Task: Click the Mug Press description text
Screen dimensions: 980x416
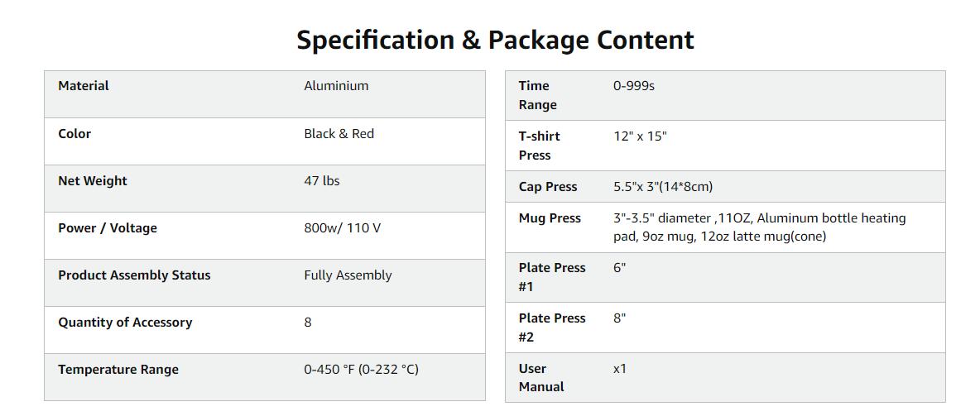Action: click(759, 227)
